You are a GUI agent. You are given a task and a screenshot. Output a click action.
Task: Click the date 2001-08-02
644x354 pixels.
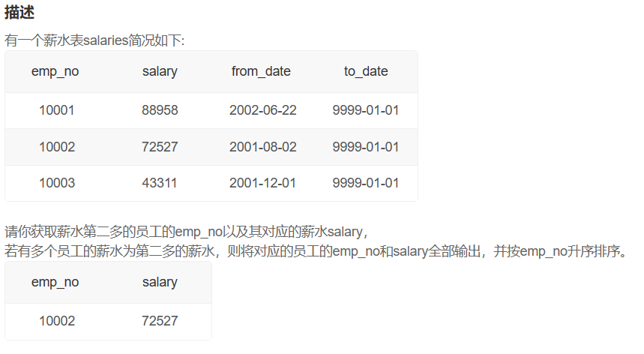click(263, 147)
